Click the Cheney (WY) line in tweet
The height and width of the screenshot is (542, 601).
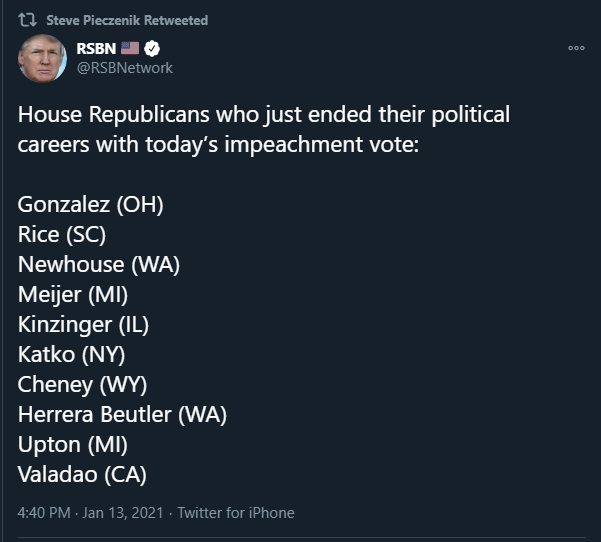coord(82,384)
